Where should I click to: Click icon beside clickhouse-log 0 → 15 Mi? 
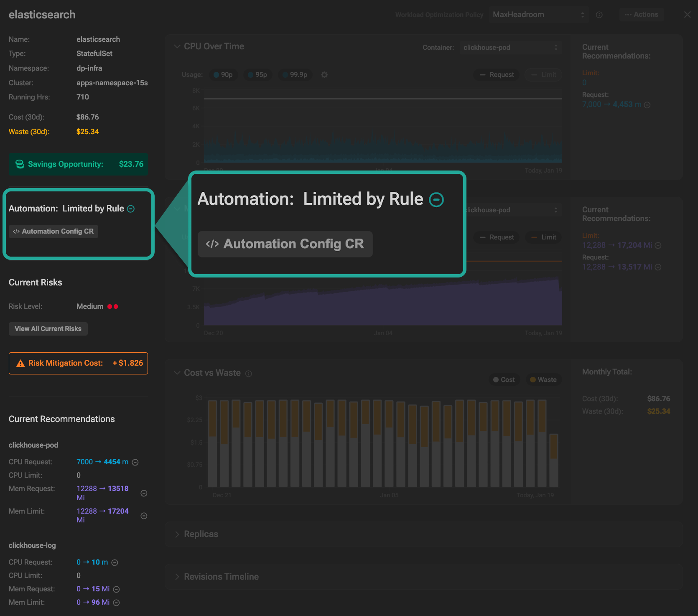[117, 589]
